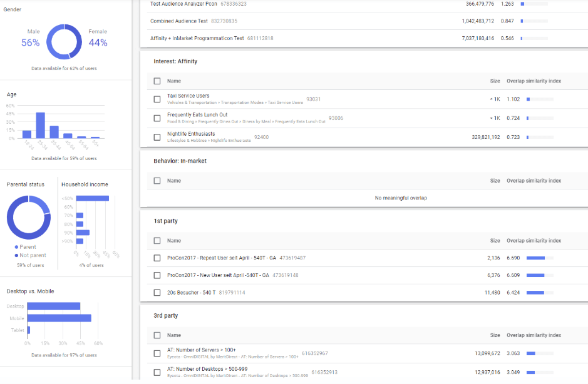The height and width of the screenshot is (384, 588).
Task: Tick AT: Number of Desktops > 500-999 checkbox
Action: tap(157, 372)
